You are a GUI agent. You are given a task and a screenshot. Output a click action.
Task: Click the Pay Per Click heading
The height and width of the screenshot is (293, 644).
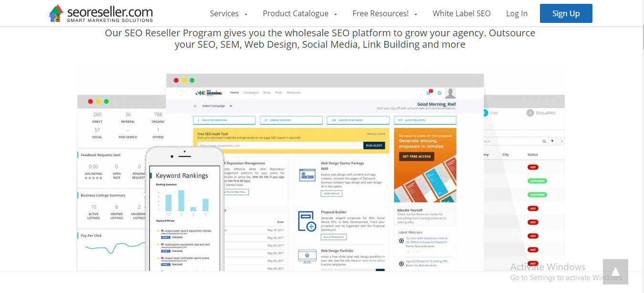pyautogui.click(x=91, y=236)
